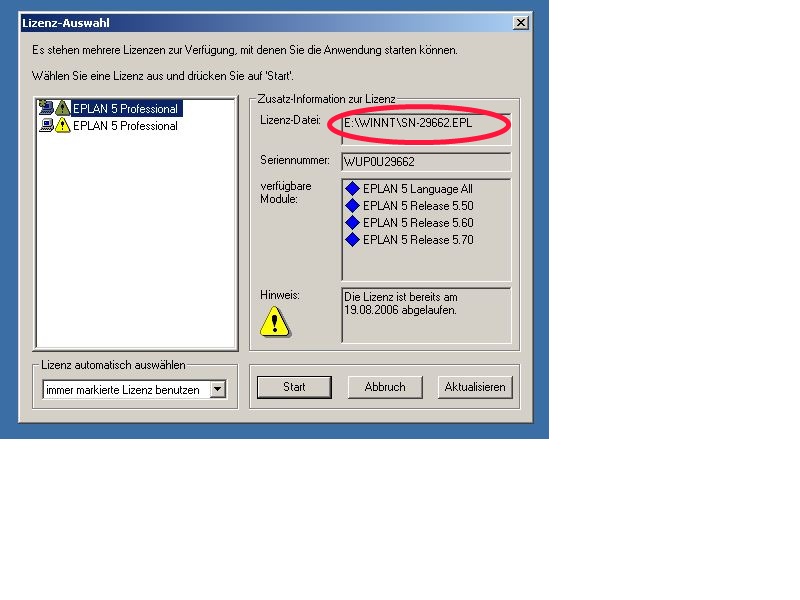
Task: Click the 'Lizenz automatisch auswählen' group label
Action: (113, 365)
